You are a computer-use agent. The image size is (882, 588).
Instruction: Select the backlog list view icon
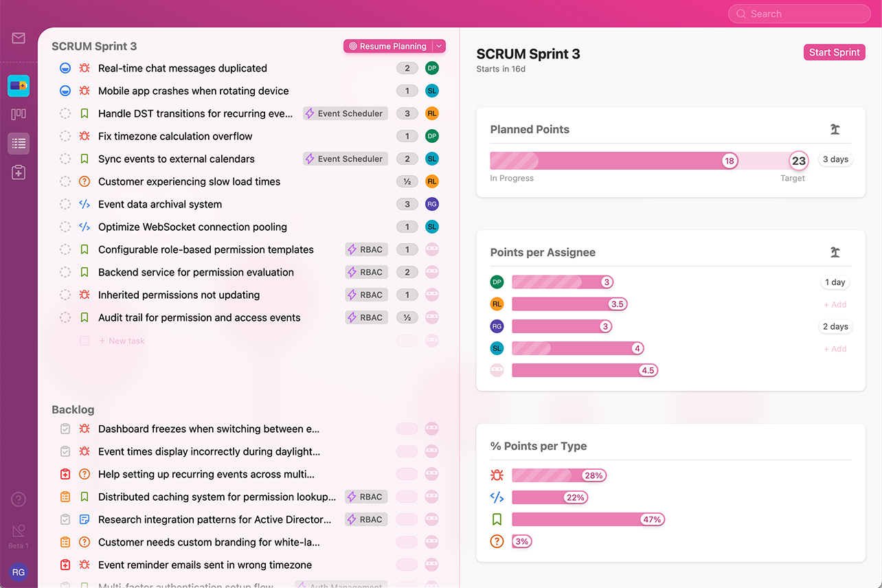coord(19,144)
